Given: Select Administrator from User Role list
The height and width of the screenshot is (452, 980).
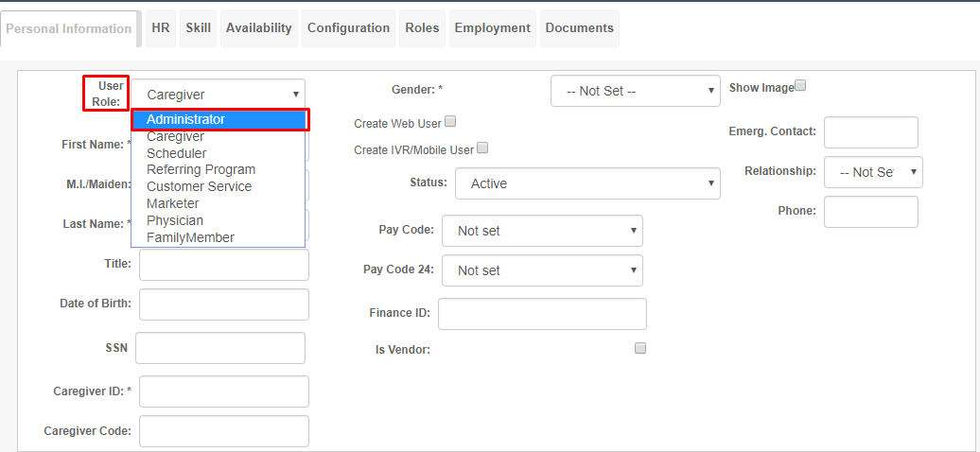Looking at the screenshot, I should pos(220,119).
